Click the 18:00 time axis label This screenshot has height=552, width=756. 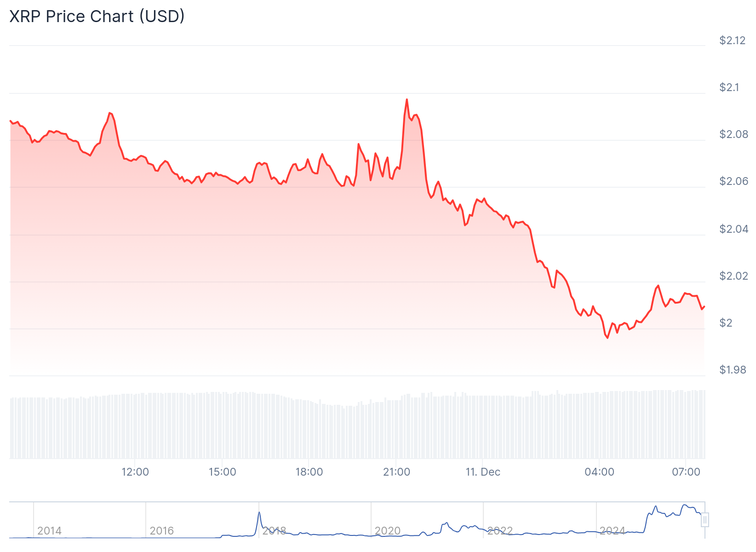coord(309,472)
